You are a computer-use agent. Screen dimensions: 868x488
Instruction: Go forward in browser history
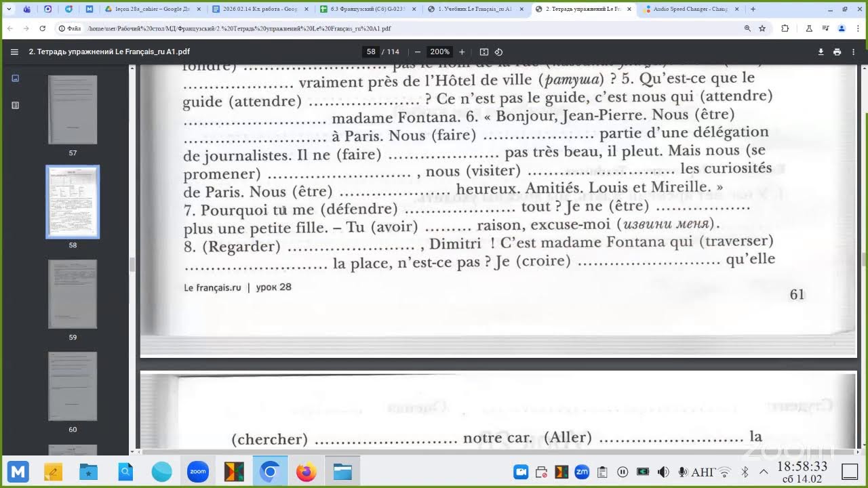click(x=26, y=28)
